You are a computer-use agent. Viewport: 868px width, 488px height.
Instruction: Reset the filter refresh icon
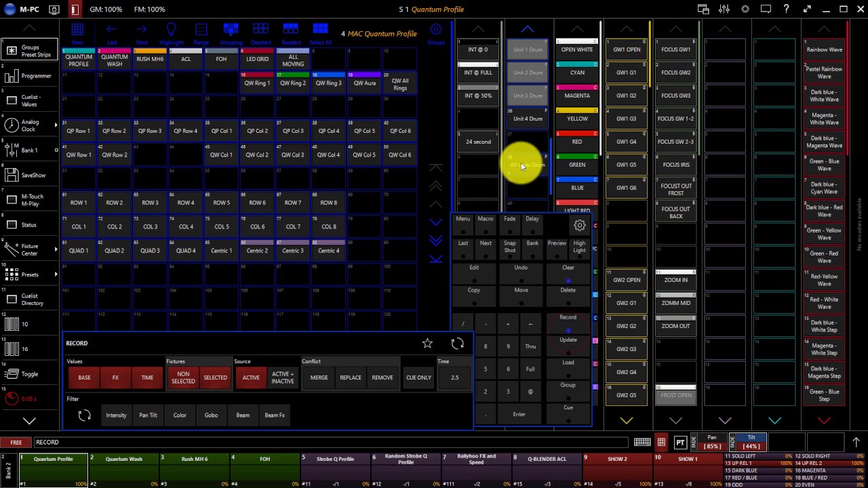85,415
